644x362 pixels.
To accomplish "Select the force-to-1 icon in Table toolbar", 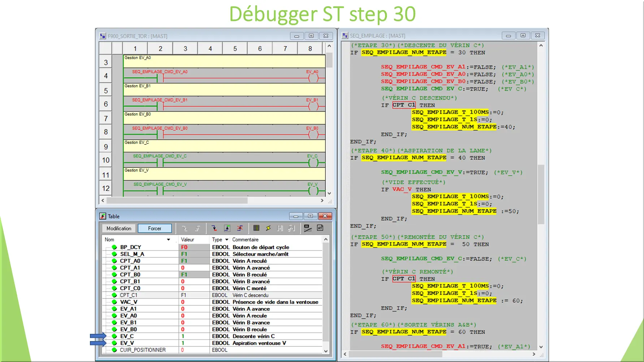I will click(x=227, y=228).
